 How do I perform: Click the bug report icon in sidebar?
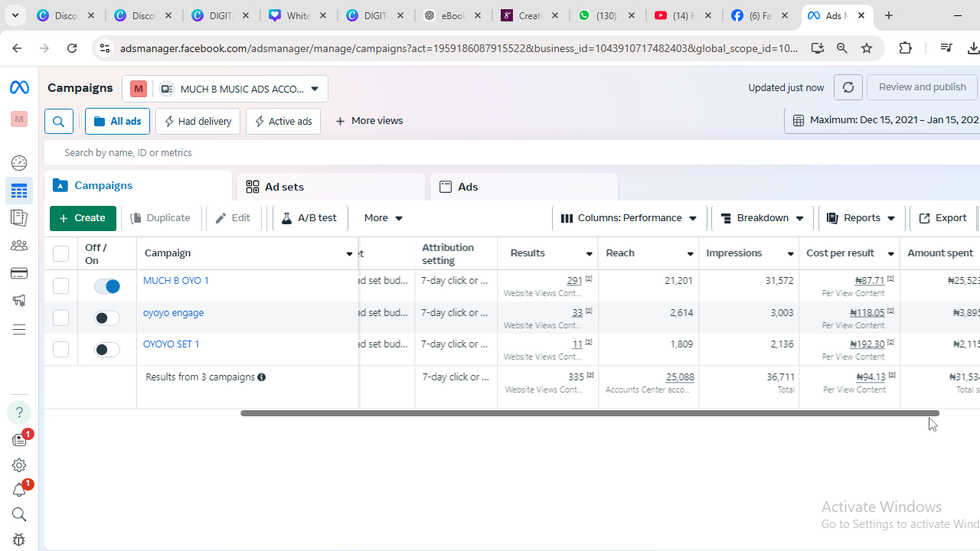(19, 540)
